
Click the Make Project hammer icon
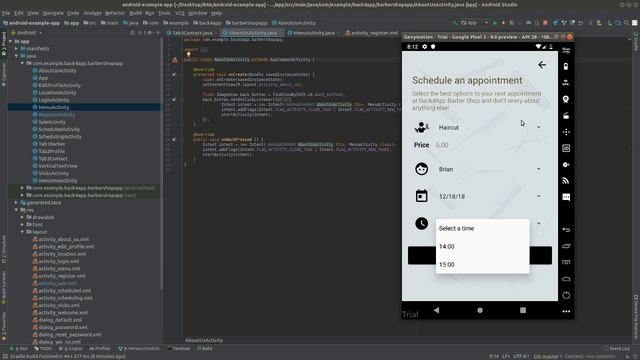455,23
